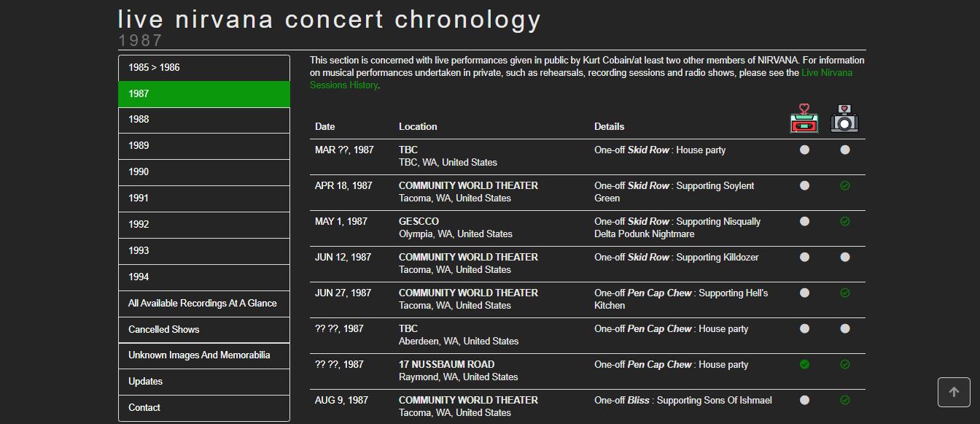Open the 17 NUSSBAUM ROAD entry
980x424 pixels.
[x=446, y=364]
